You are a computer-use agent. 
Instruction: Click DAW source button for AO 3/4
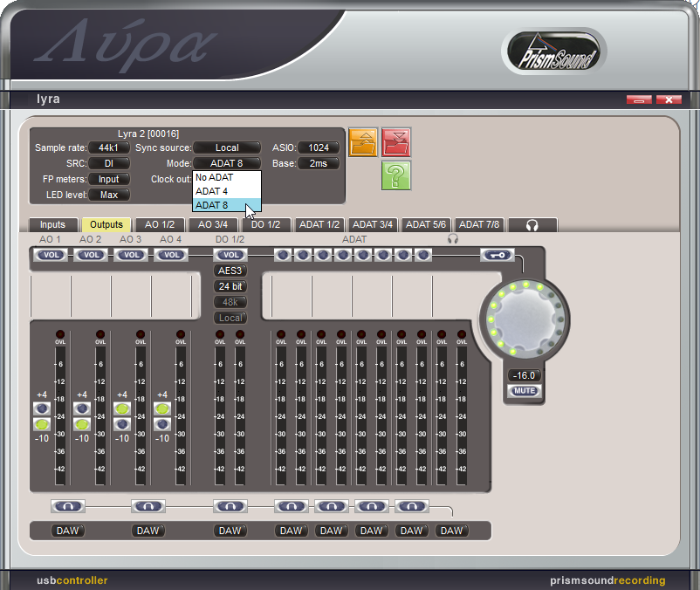click(x=148, y=531)
